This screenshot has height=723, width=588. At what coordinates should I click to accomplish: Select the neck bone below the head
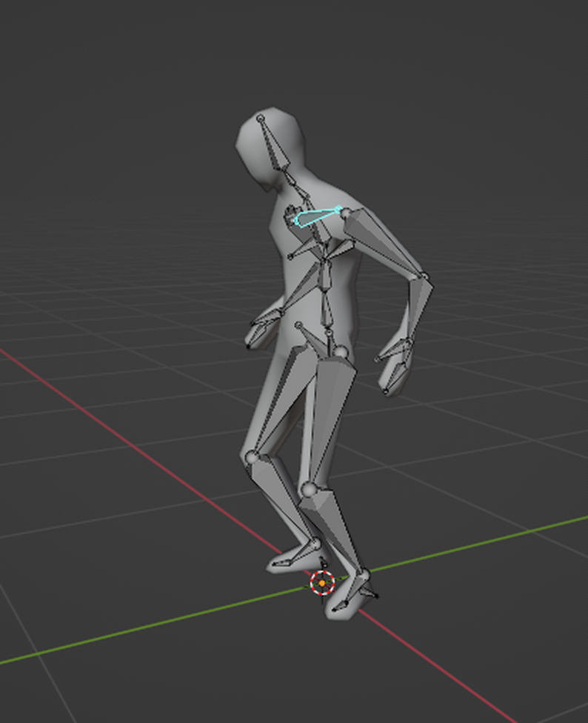coord(291,179)
